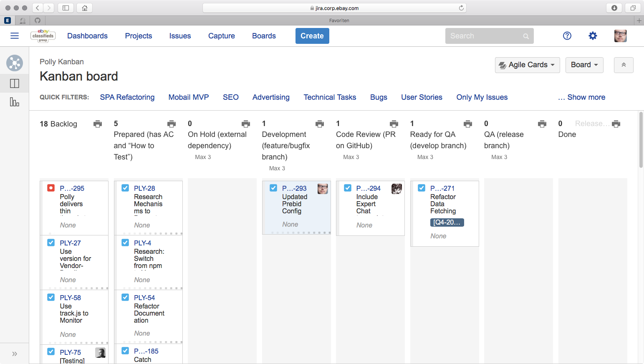Click the print icon in Backlog column

click(98, 124)
